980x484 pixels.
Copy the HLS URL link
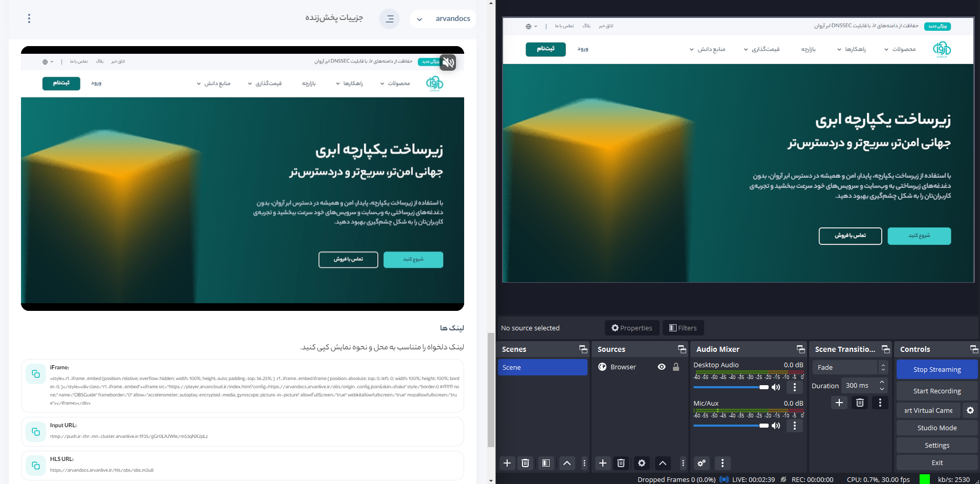tap(36, 466)
